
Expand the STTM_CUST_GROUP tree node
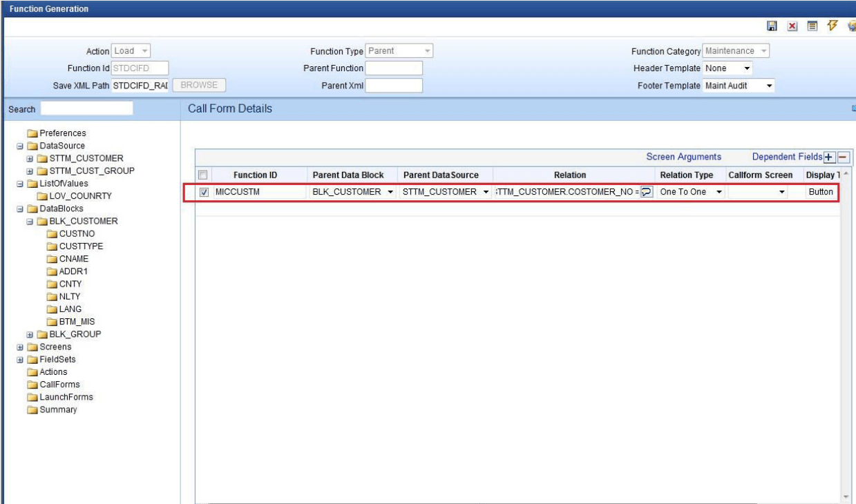click(x=30, y=171)
